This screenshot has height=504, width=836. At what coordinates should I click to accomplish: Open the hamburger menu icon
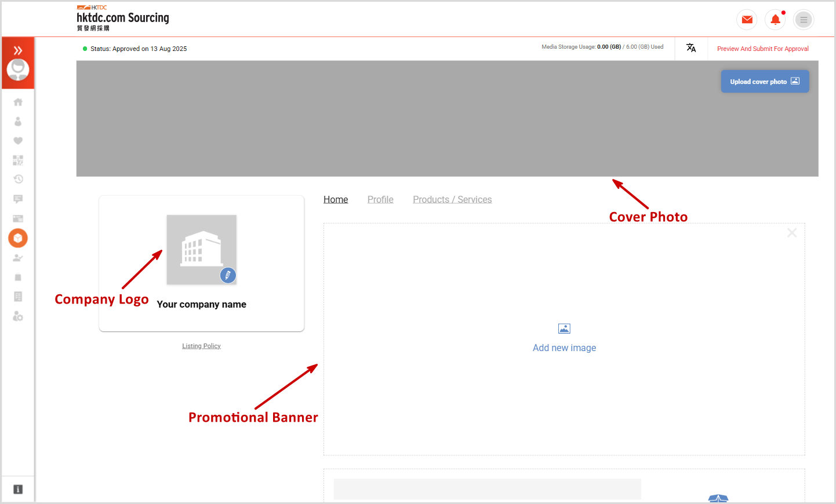pyautogui.click(x=804, y=20)
